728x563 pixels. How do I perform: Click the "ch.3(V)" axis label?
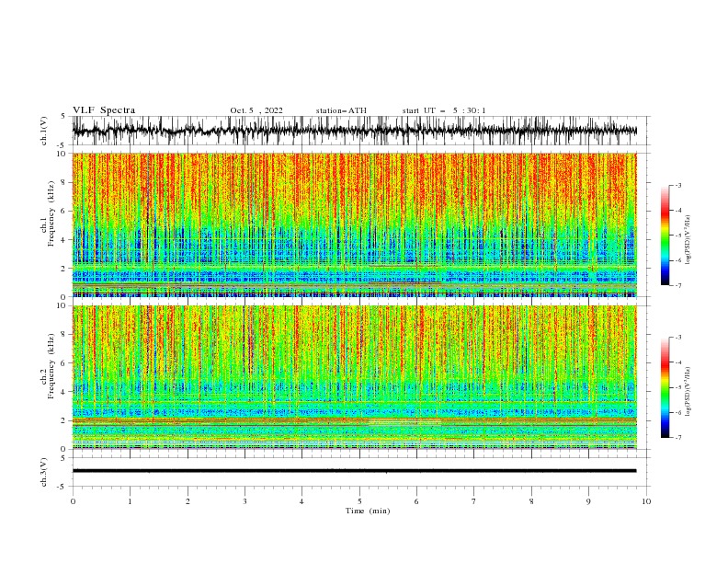click(44, 472)
